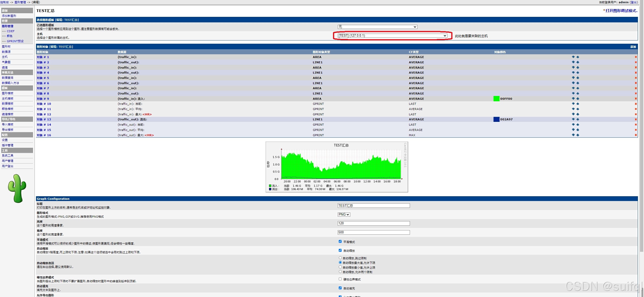Enable the 硬性边界模式 checkbox
644x297 pixels.
pyautogui.click(x=340, y=279)
